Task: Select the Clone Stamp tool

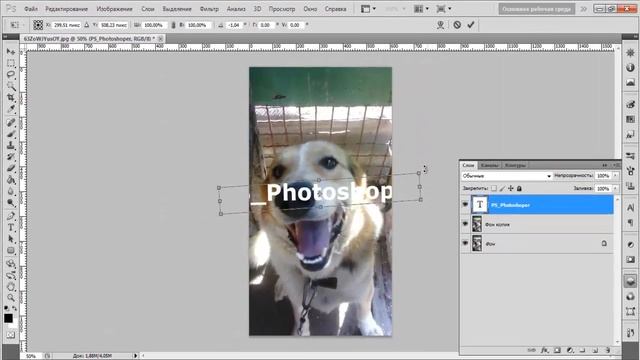Action: tap(11, 145)
